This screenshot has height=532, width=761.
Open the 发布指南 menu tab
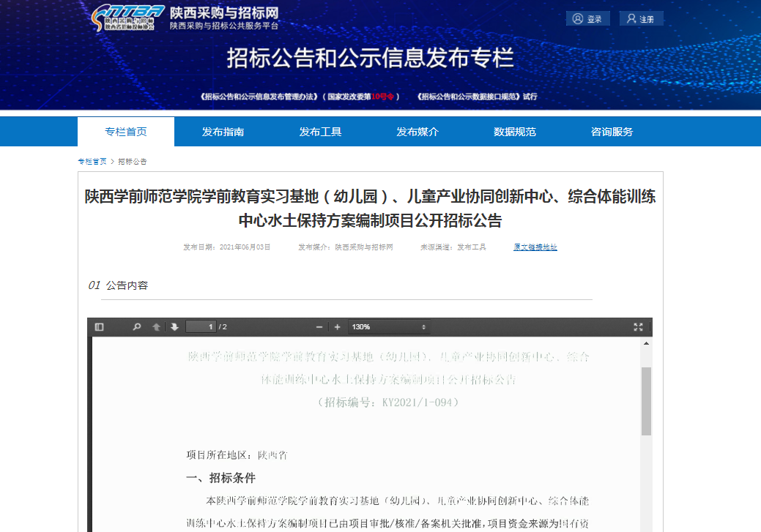click(x=223, y=132)
